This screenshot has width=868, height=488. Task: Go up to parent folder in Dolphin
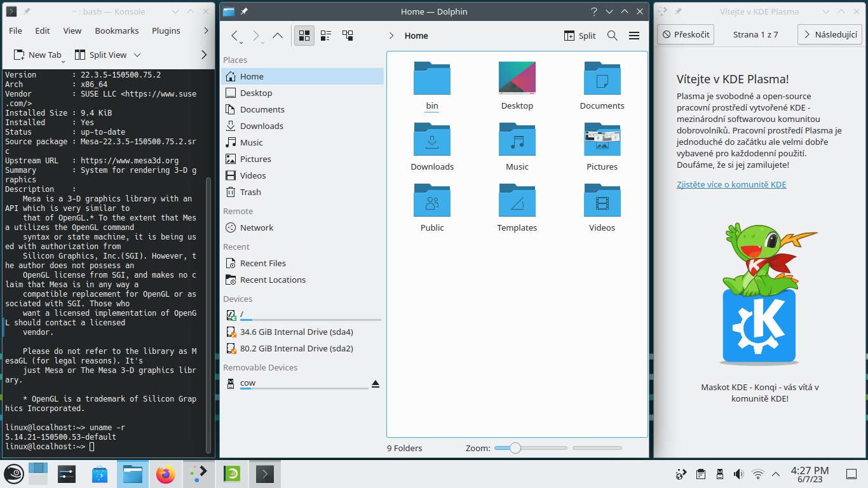[278, 36]
